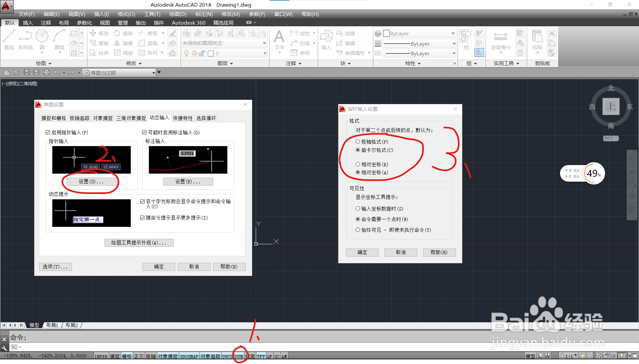Click the 阵列 (Array) tool

click(148, 53)
